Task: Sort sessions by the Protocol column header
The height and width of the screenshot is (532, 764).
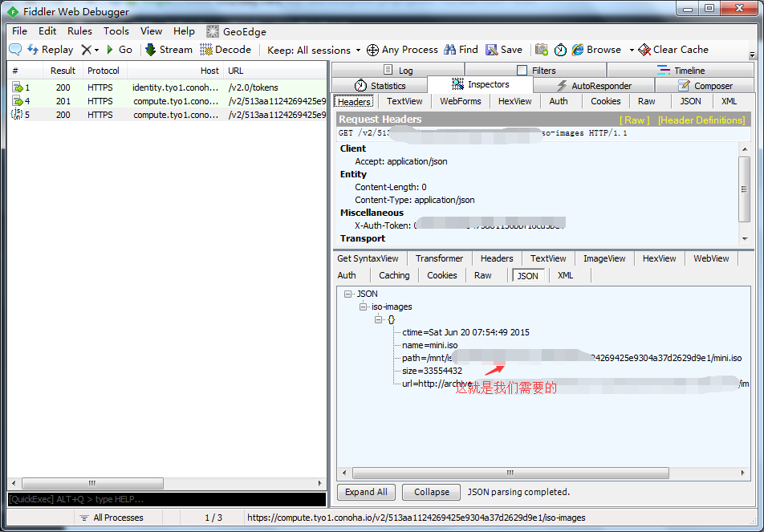Action: pos(104,71)
